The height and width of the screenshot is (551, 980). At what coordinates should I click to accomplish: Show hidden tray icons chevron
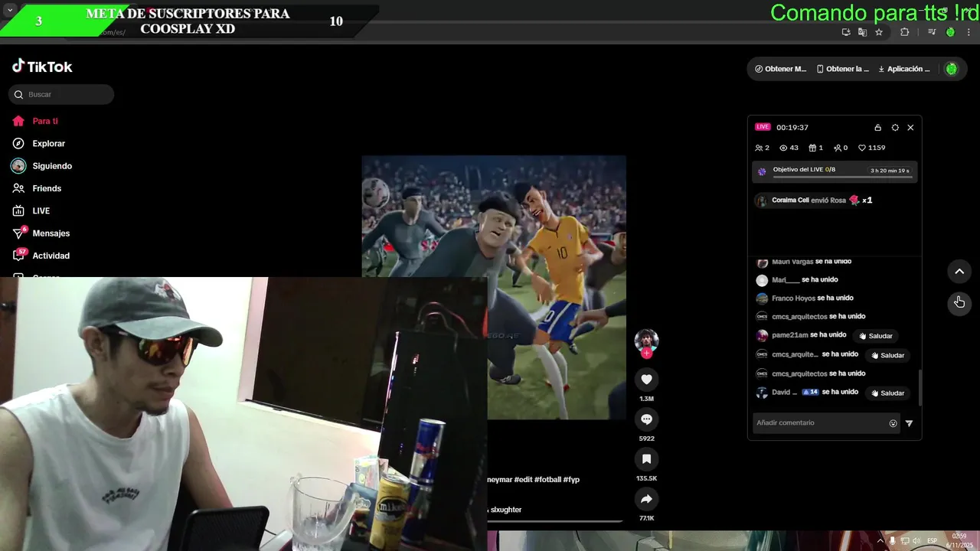pos(880,541)
